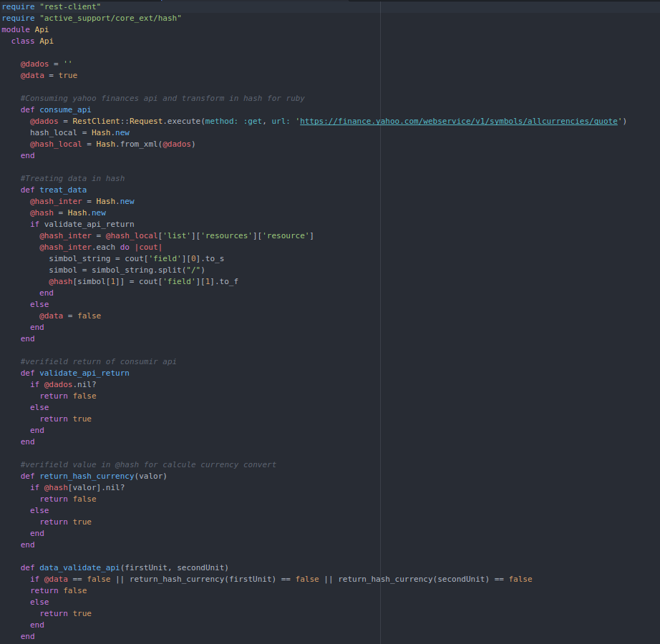Click 'def validate_api_return' method definition
The height and width of the screenshot is (644, 660).
coord(75,373)
